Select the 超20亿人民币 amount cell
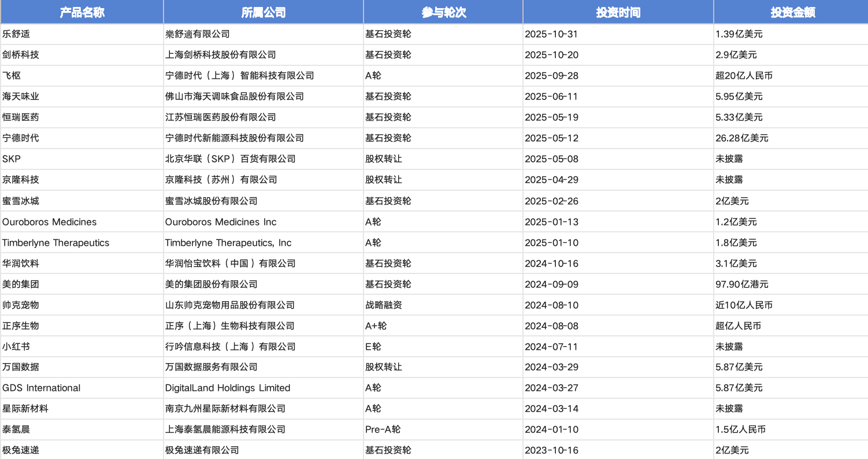This screenshot has height=459, width=868. point(744,76)
